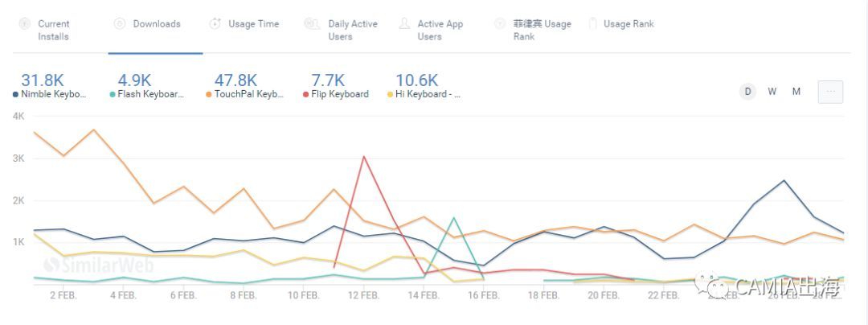Click the Flip Keyboard legend label

340,94
